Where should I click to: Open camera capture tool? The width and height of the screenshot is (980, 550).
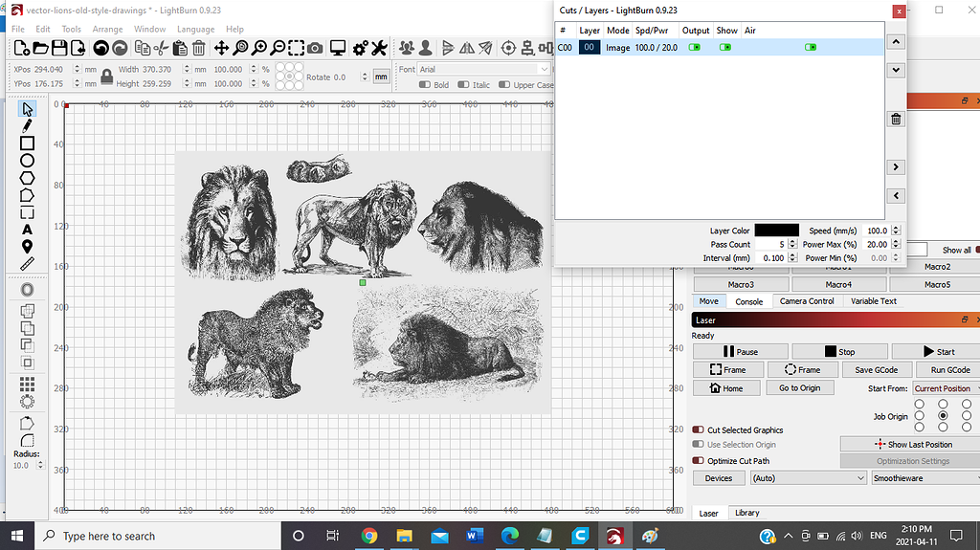coord(316,48)
